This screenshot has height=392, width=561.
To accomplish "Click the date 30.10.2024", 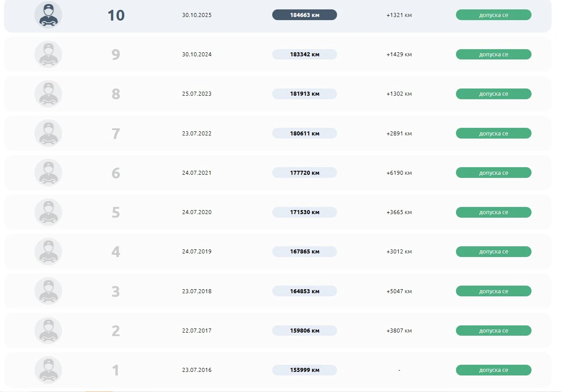I will (x=197, y=55).
